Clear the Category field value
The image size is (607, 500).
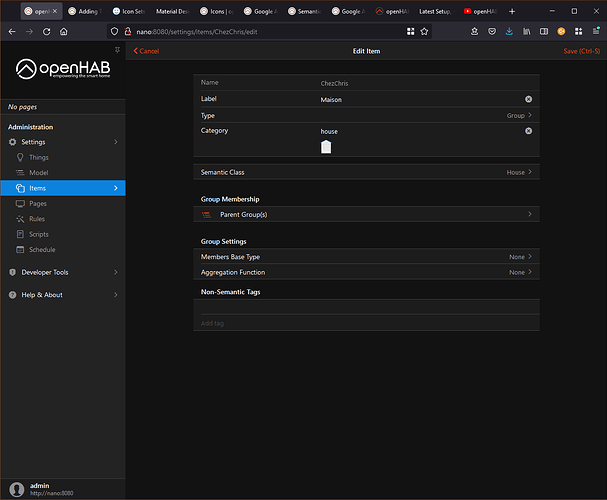click(x=528, y=131)
